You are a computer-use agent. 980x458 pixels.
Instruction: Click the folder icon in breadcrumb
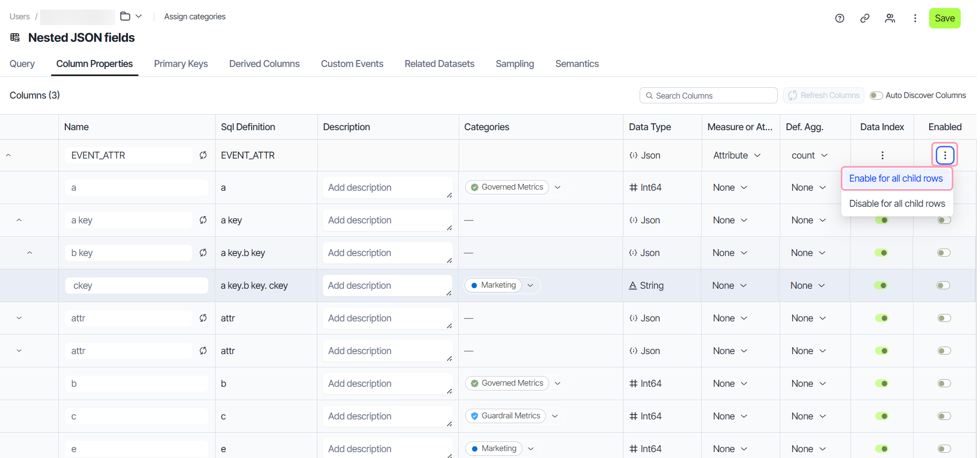click(125, 16)
